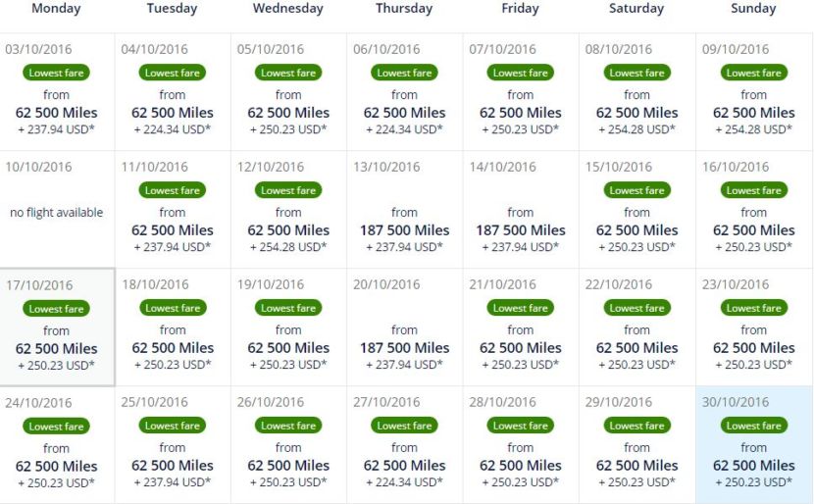Click the Sunday column header

pyautogui.click(x=753, y=8)
